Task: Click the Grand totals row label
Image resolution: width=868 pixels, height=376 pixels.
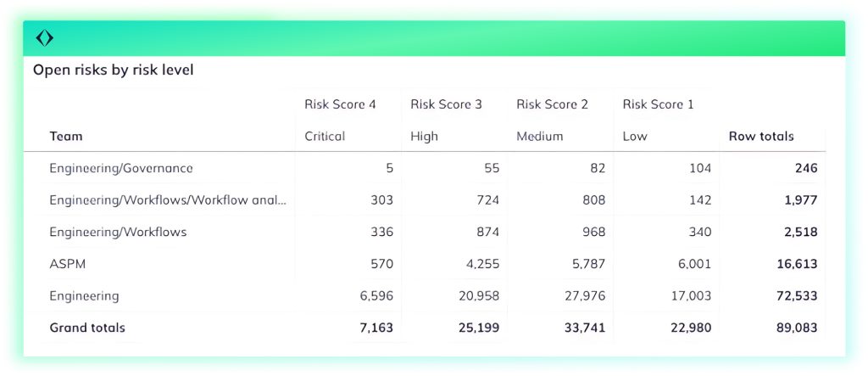Action: (x=87, y=328)
